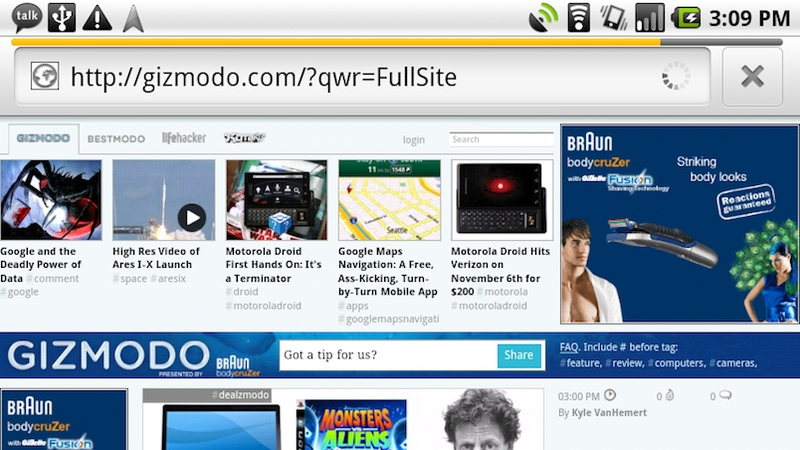Open the Monsters vs Aliens image
Screen dimensions: 800x450
tap(352, 424)
